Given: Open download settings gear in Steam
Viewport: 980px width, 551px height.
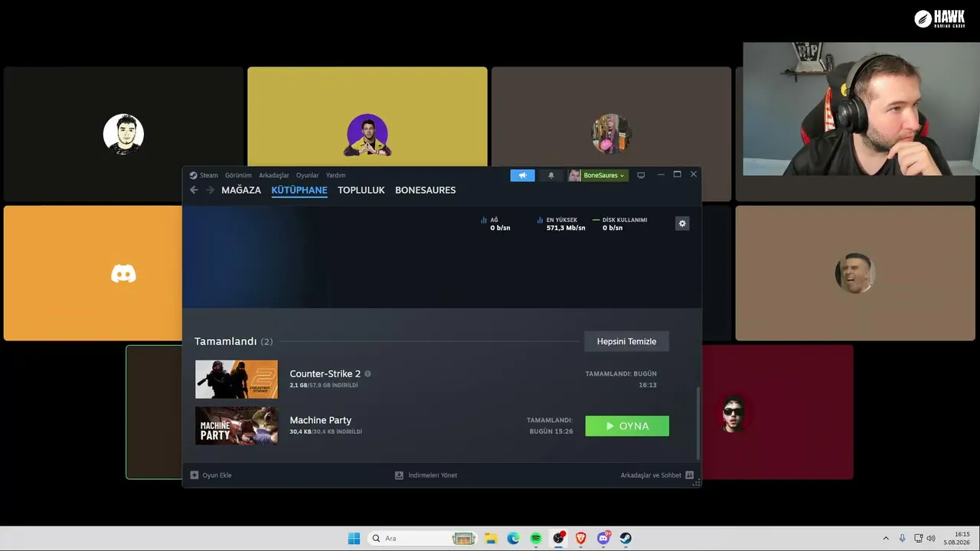Looking at the screenshot, I should click(682, 223).
